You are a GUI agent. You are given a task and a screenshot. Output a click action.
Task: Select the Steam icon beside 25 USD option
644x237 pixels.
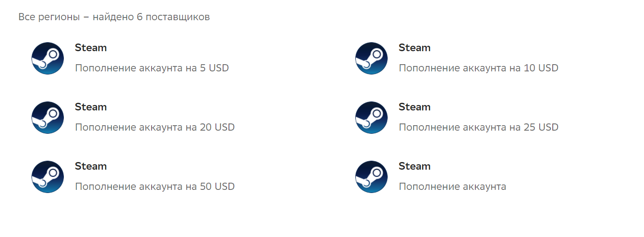click(x=371, y=118)
